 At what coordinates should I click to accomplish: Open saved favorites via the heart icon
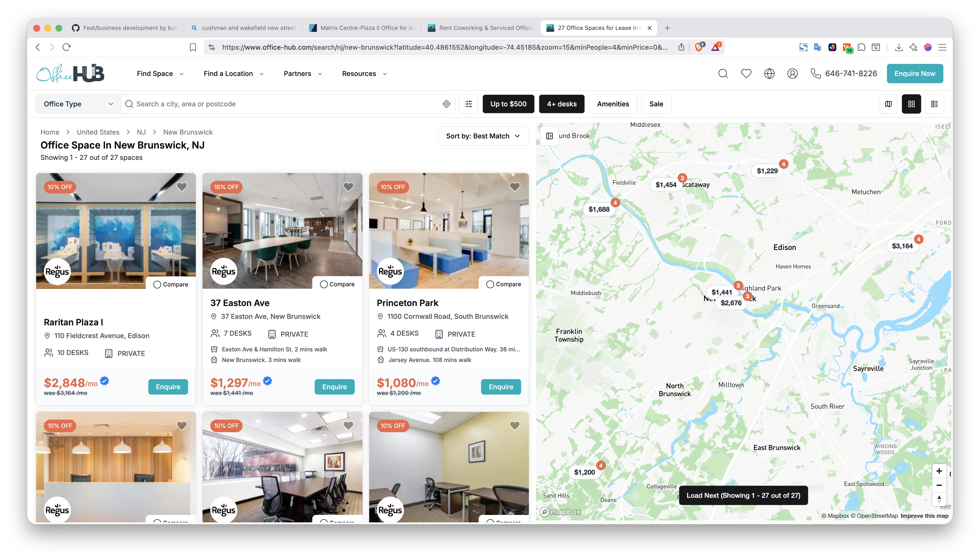(746, 74)
